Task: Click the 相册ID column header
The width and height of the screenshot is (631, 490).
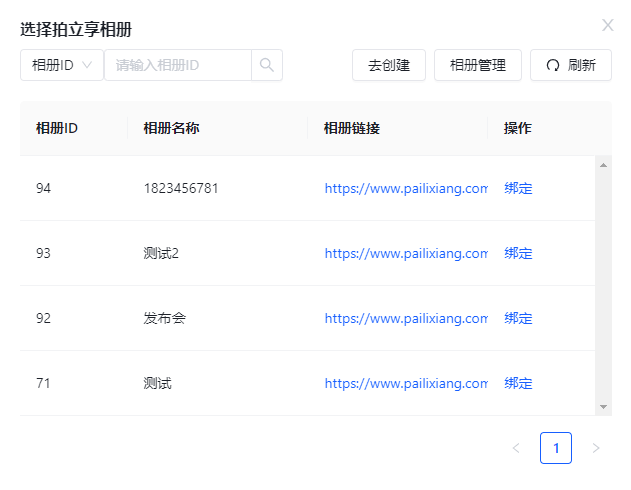Action: click(57, 128)
